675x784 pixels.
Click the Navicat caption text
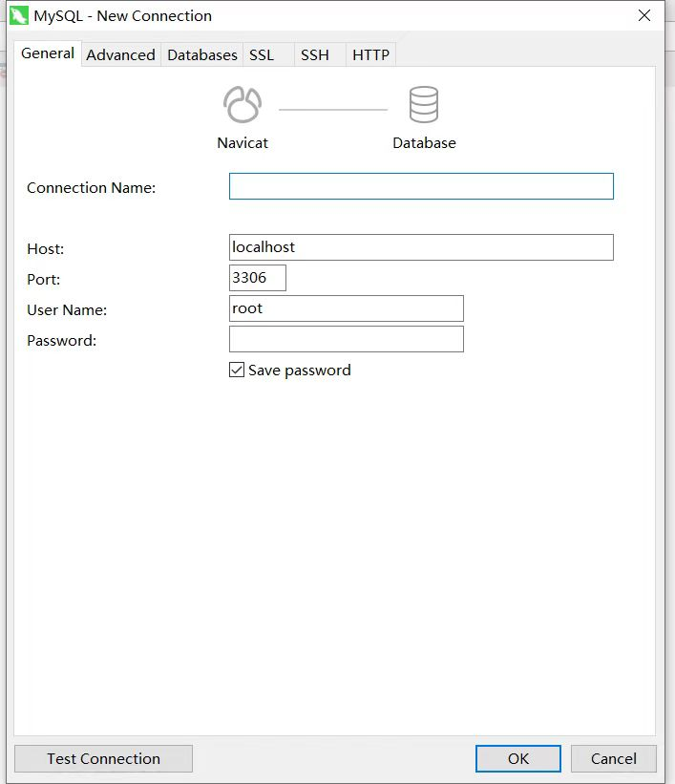(x=243, y=143)
